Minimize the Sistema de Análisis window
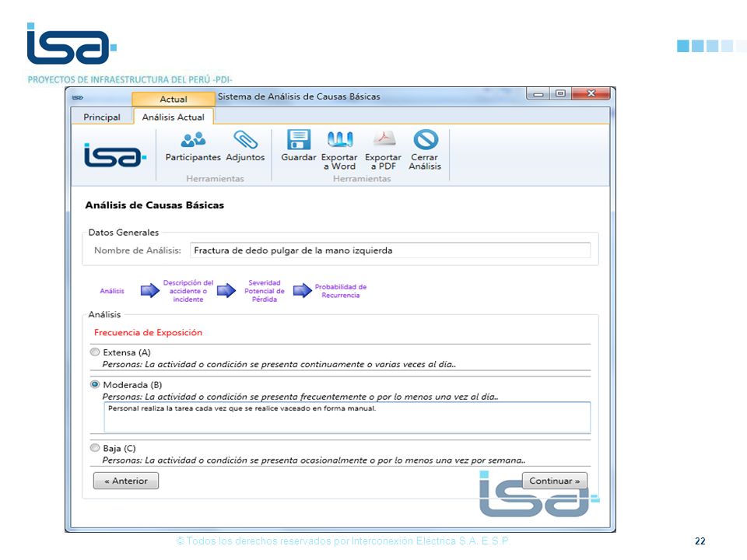 (538, 94)
